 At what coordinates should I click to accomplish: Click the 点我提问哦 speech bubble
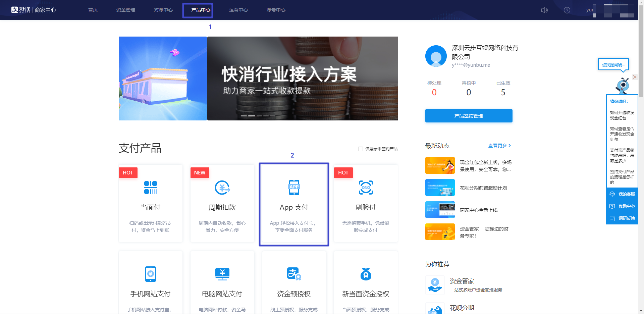613,65
